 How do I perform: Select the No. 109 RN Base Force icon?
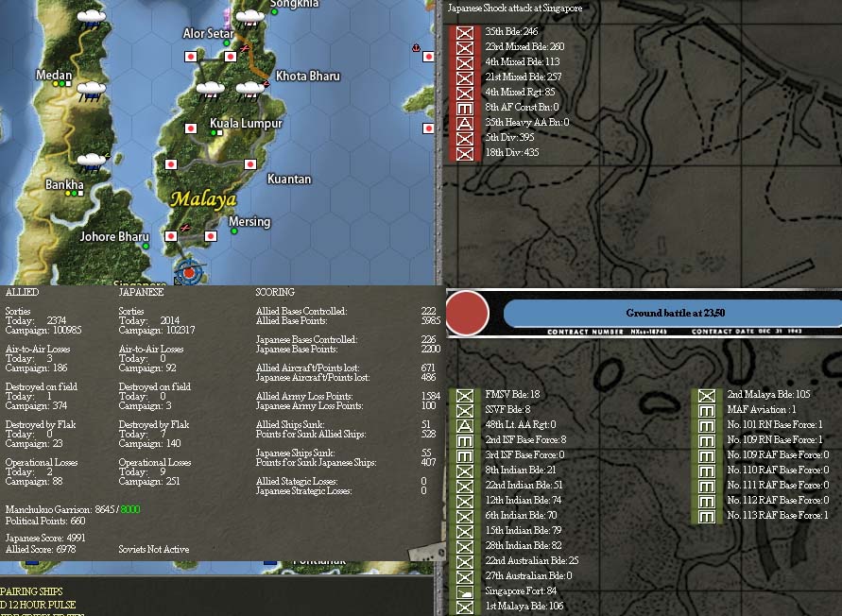click(x=707, y=440)
